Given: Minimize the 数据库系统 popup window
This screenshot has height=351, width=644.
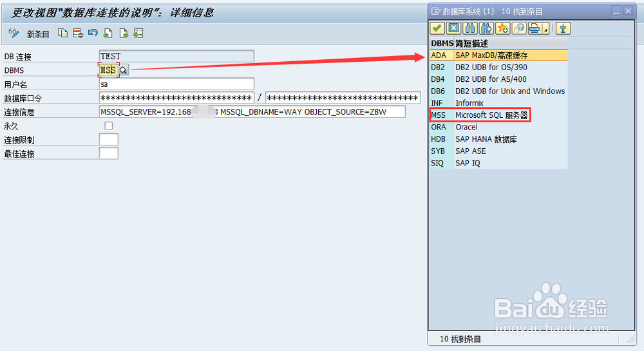Looking at the screenshot, I should click(616, 11).
